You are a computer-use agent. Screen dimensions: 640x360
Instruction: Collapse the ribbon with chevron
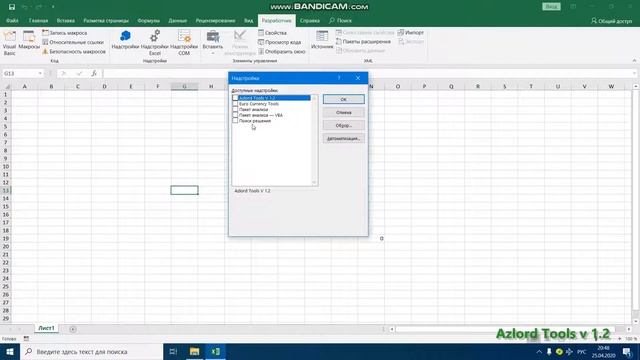tap(634, 60)
